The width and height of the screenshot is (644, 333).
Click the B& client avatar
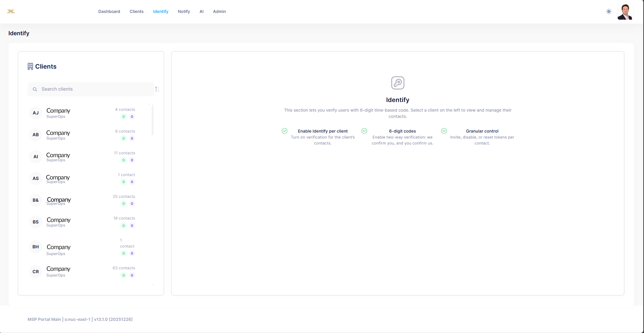click(36, 200)
